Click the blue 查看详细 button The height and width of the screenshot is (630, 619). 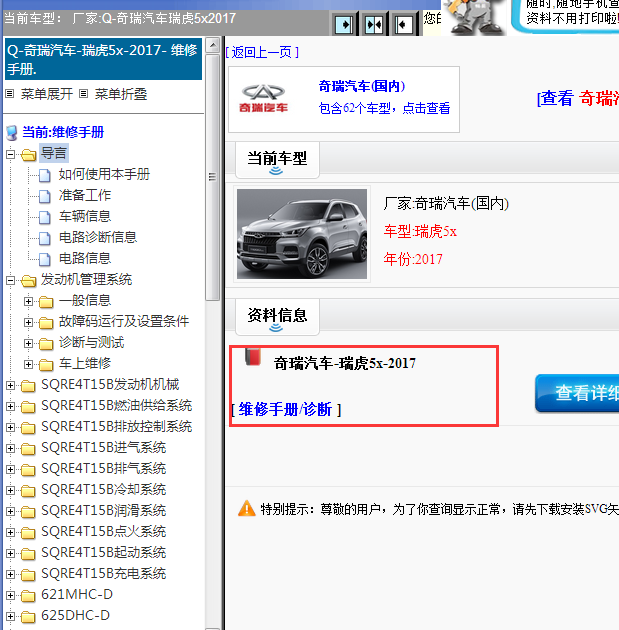(577, 393)
